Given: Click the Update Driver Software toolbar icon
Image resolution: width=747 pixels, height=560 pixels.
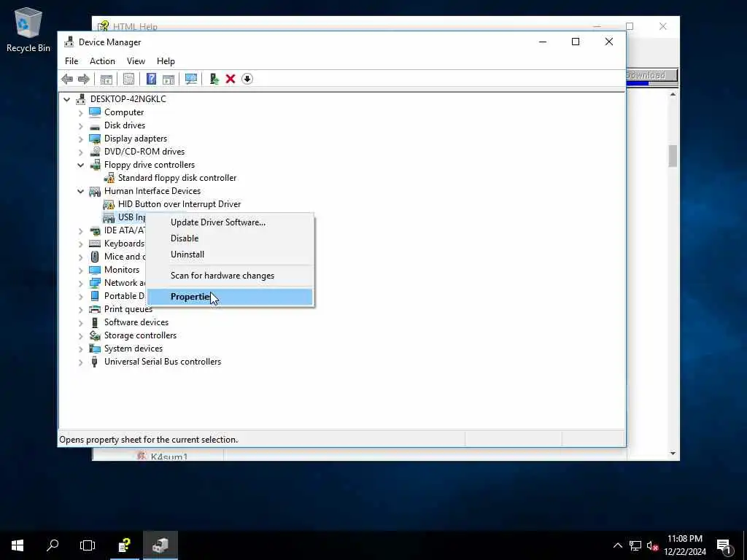Looking at the screenshot, I should 214,79.
